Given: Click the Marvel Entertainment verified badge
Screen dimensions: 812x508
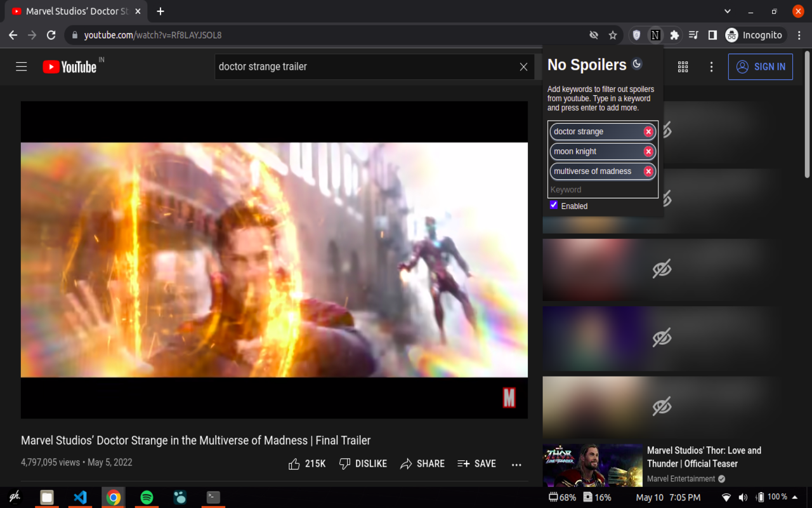Looking at the screenshot, I should (720, 479).
